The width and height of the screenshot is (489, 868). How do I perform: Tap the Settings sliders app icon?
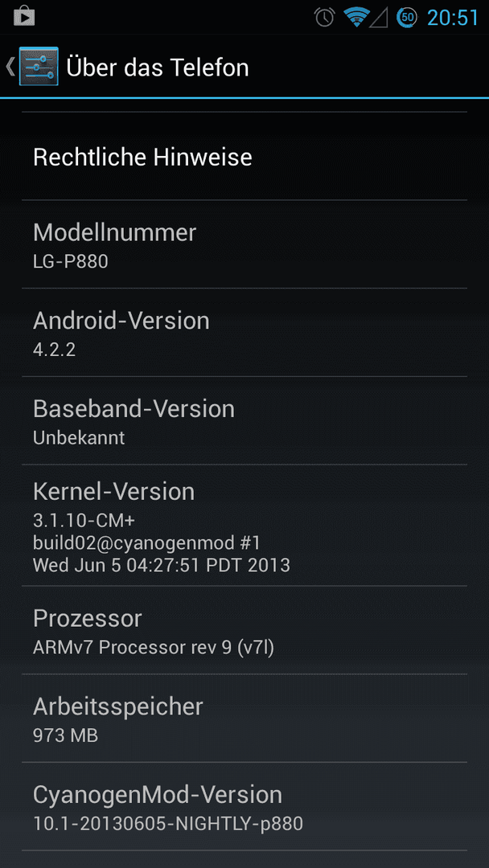[x=39, y=67]
